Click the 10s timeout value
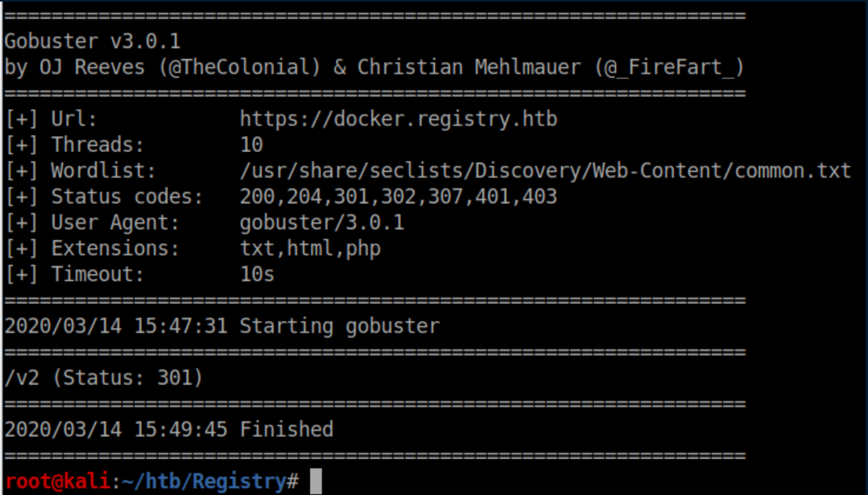The height and width of the screenshot is (495, 868). pos(257,275)
